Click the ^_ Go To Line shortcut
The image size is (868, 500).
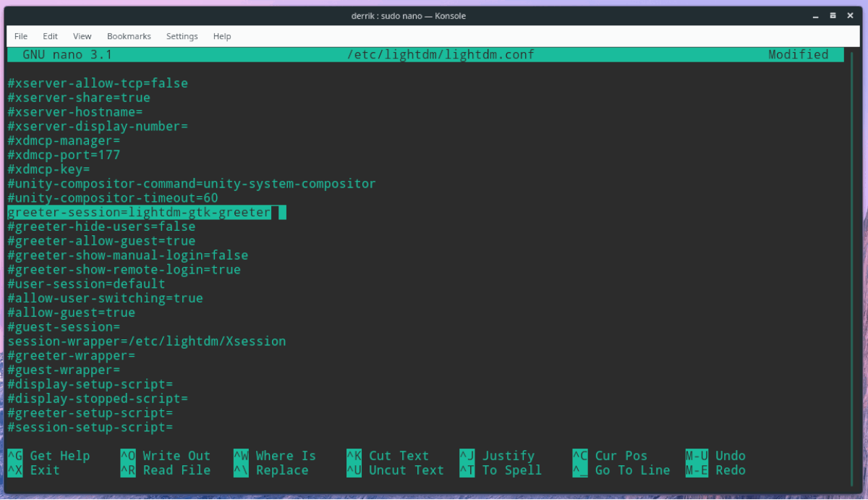(621, 470)
